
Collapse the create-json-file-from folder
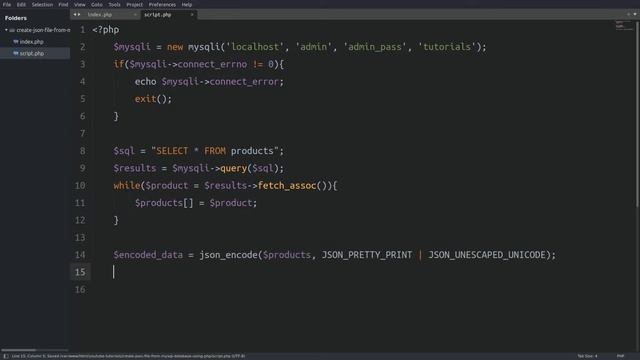tap(6, 30)
